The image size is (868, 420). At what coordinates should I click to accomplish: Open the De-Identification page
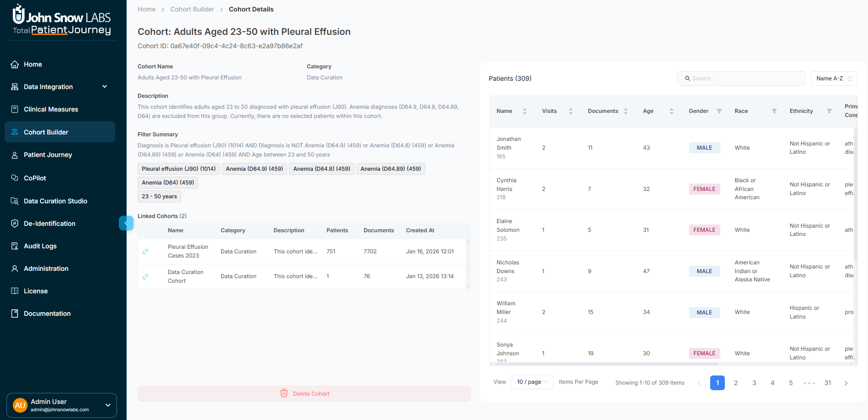point(49,224)
